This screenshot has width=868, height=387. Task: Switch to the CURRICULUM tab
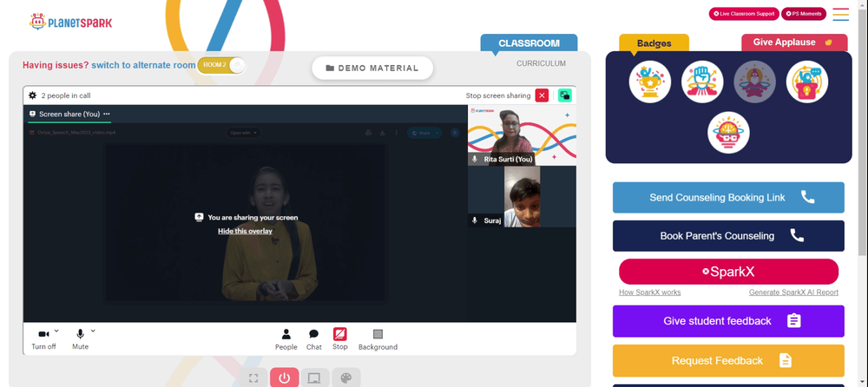(541, 63)
